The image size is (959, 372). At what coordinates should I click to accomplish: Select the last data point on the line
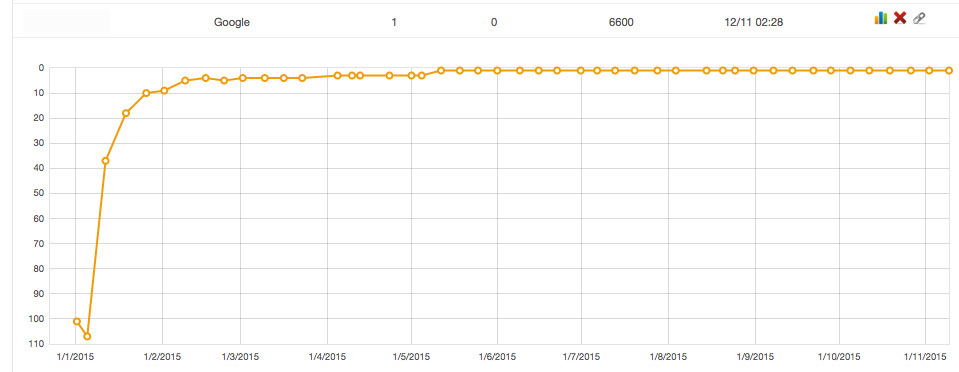[x=949, y=70]
